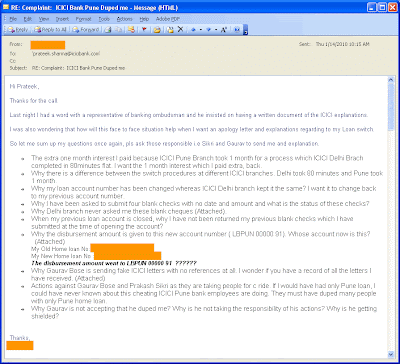Flag message with red follow-up flag
The width and height of the screenshot is (400, 364).
click(x=144, y=30)
